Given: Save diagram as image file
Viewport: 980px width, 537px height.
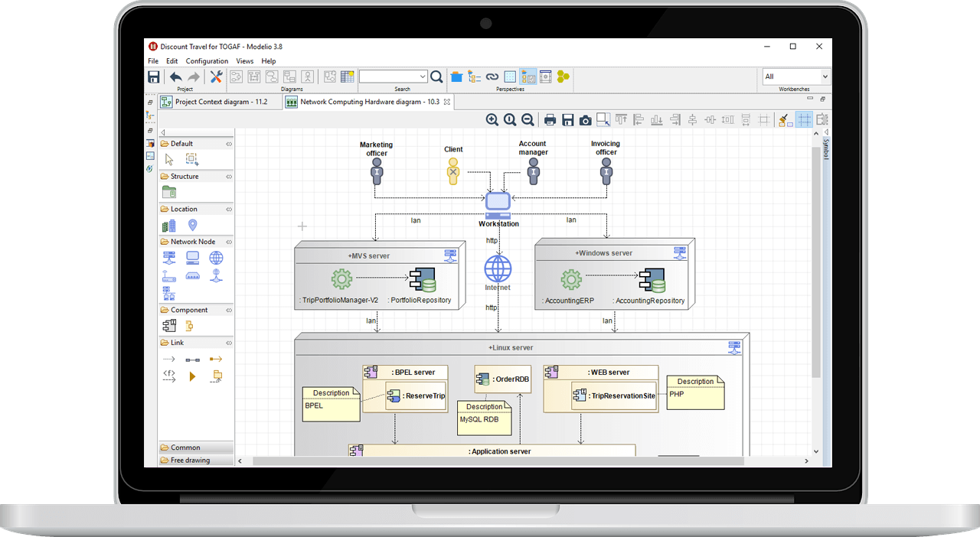Looking at the screenshot, I should point(567,119).
